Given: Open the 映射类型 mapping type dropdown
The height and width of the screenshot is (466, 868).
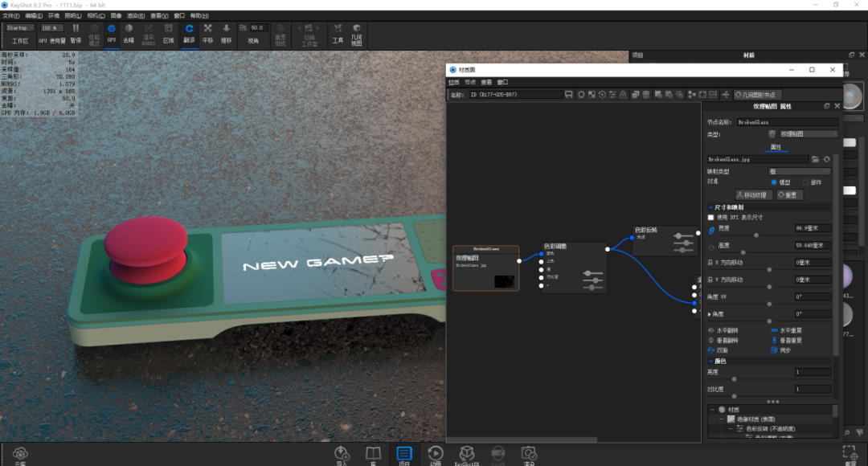Looking at the screenshot, I should pyautogui.click(x=800, y=172).
